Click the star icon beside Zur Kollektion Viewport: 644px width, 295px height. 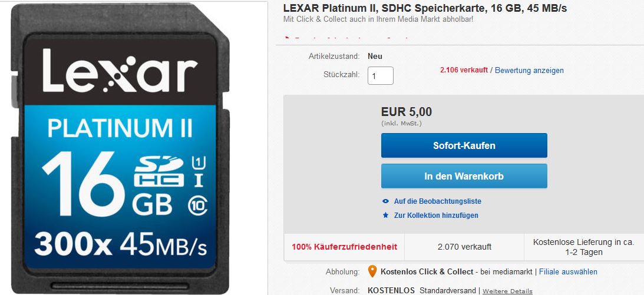click(x=385, y=216)
